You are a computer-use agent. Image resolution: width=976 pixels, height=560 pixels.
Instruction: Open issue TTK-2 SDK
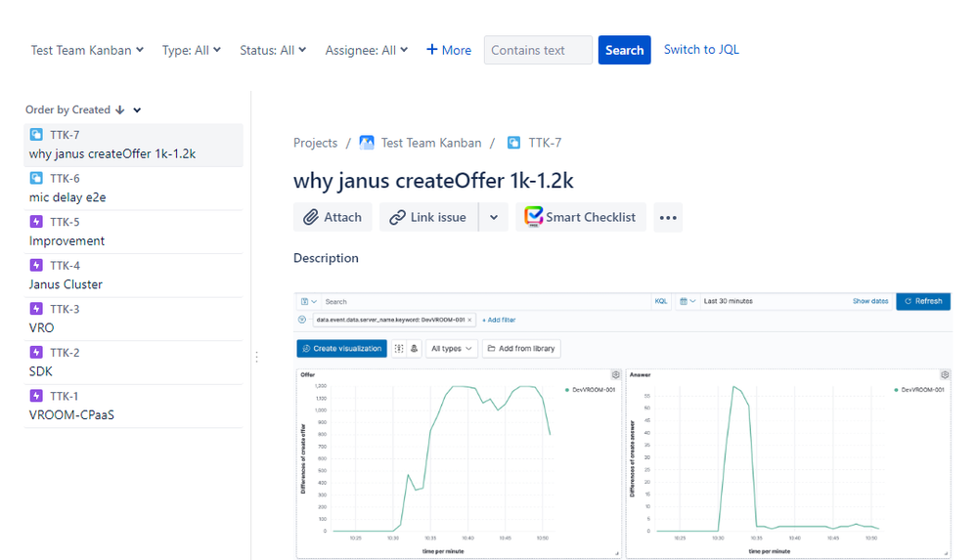(133, 363)
